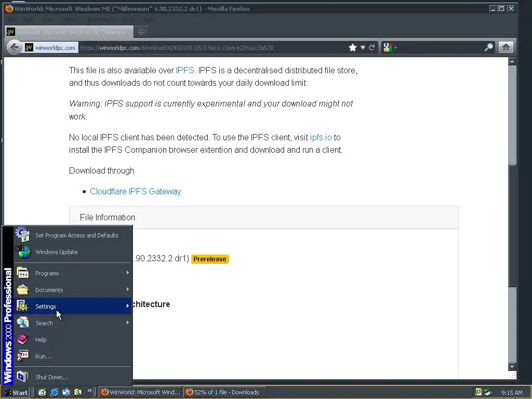Click the Search magnifier icon in Start menu
Viewport: 532px width, 399px height.
(x=23, y=323)
